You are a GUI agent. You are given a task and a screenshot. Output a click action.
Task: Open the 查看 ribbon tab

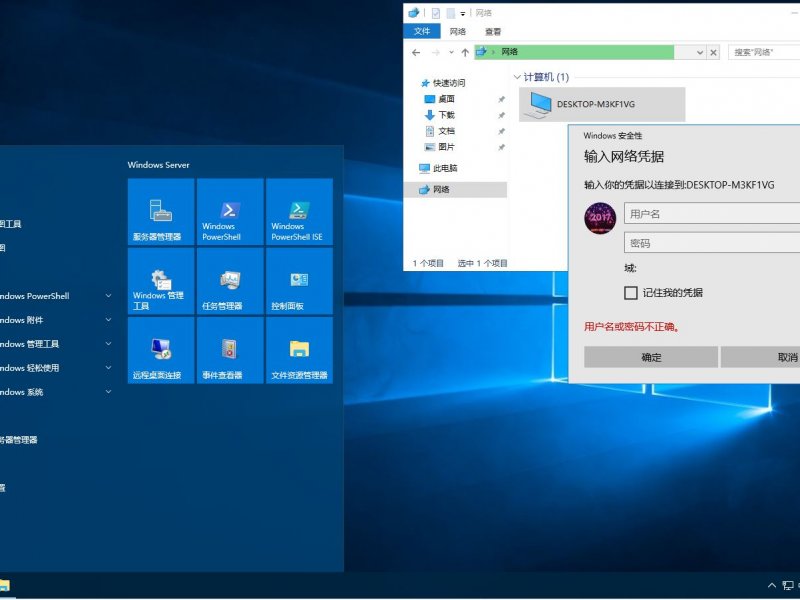pos(493,31)
